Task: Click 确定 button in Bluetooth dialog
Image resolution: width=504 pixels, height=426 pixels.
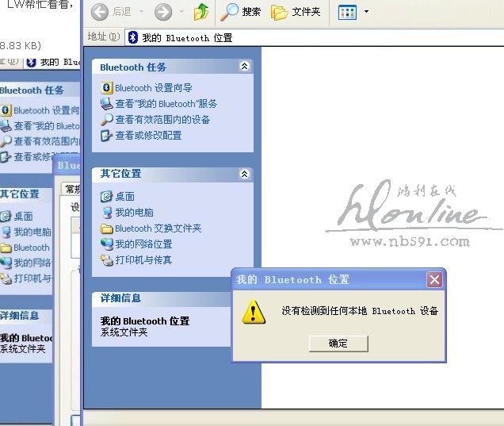Action: click(x=338, y=343)
